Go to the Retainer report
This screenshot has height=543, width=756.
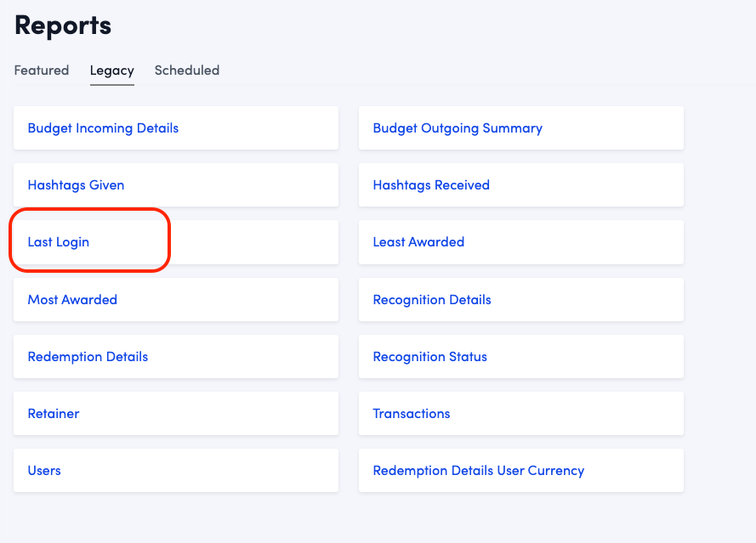click(x=54, y=414)
